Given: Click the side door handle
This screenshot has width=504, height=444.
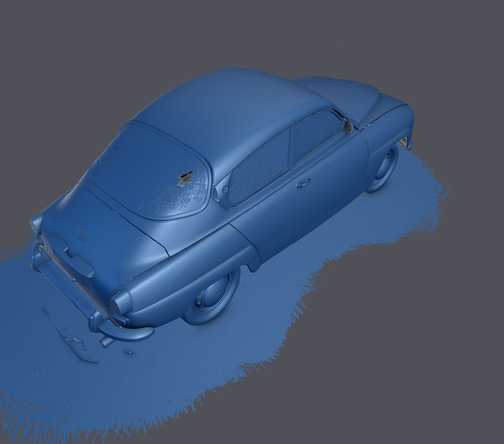Looking at the screenshot, I should click(x=303, y=183).
